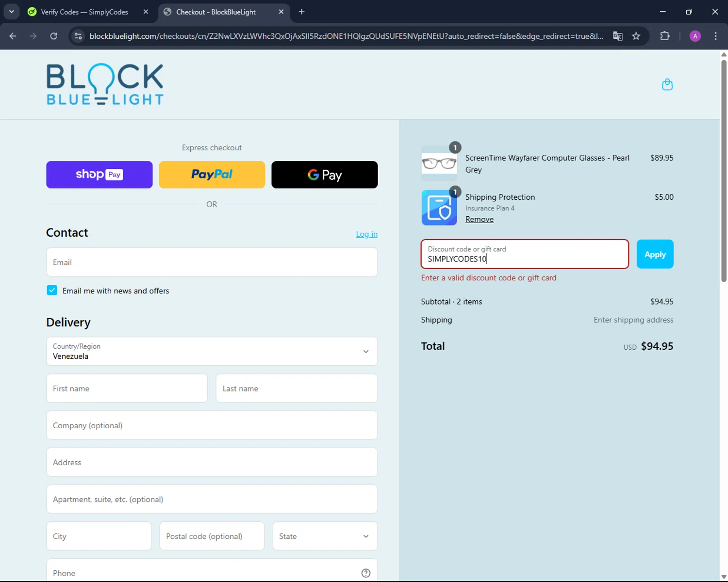The image size is (728, 582).
Task: Open the shopping bag cart icon
Action: click(667, 84)
